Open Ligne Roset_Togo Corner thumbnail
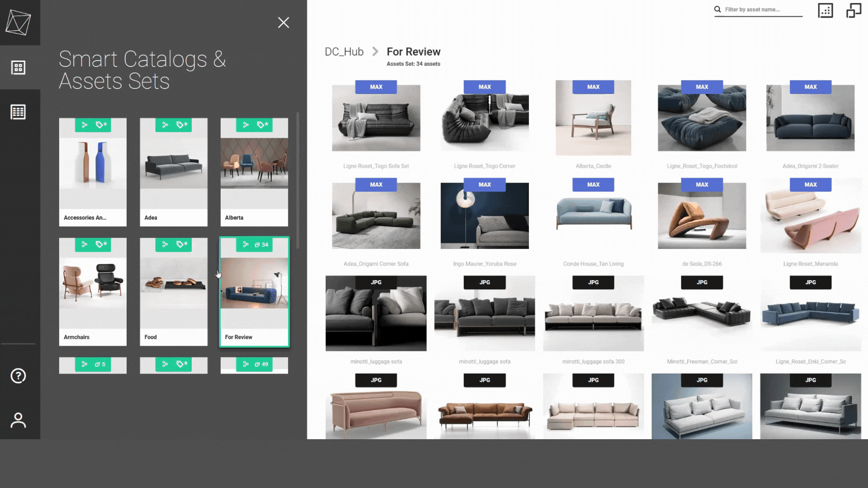868x488 pixels. click(x=485, y=118)
